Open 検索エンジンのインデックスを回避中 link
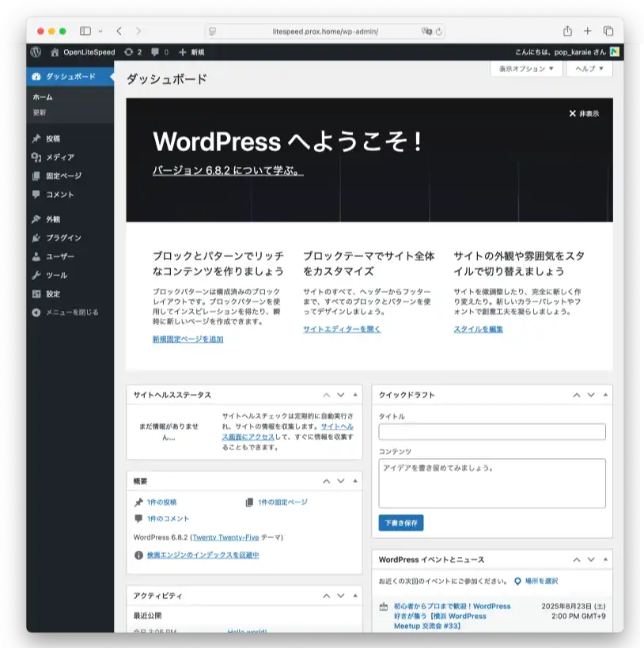The image size is (644, 648). [203, 555]
